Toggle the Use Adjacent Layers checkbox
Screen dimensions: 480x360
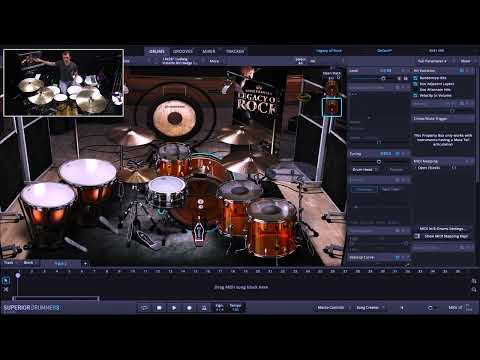point(415,84)
